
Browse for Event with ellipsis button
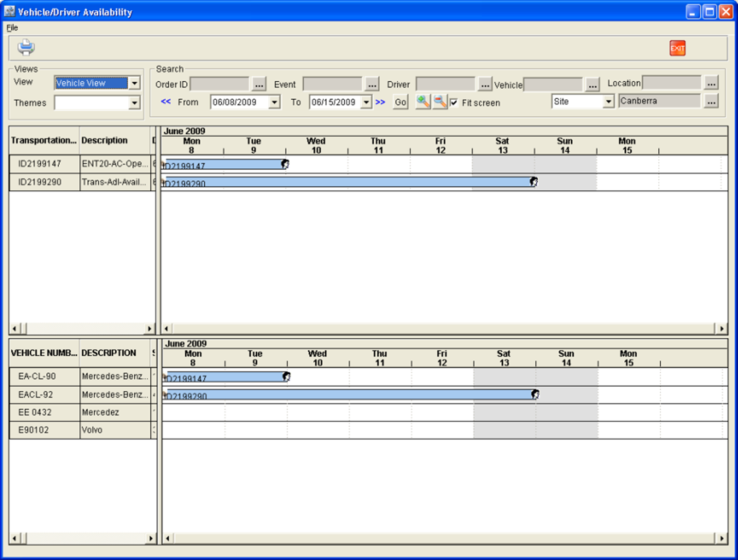click(x=372, y=84)
